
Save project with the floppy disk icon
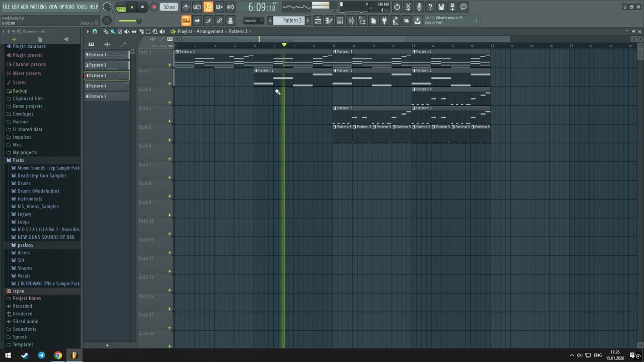coord(441,7)
